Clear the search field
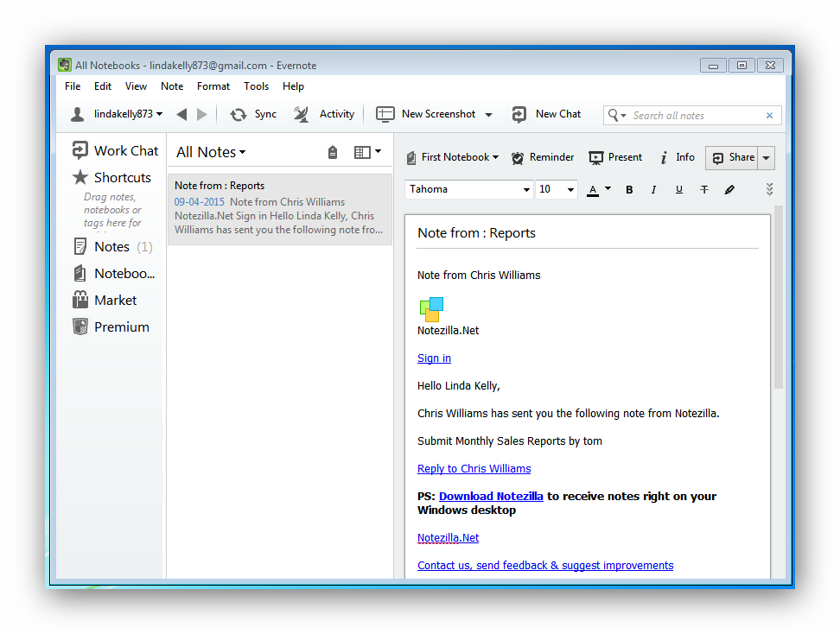 tap(769, 116)
